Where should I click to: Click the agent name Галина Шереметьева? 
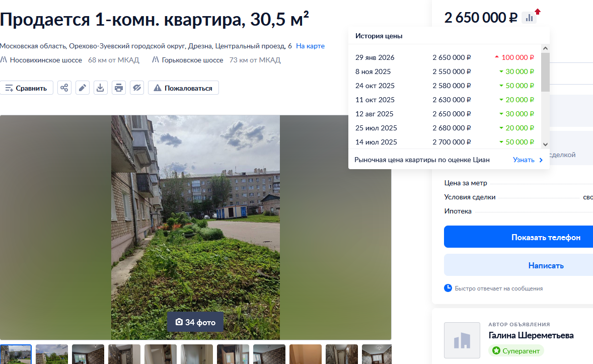tap(531, 335)
